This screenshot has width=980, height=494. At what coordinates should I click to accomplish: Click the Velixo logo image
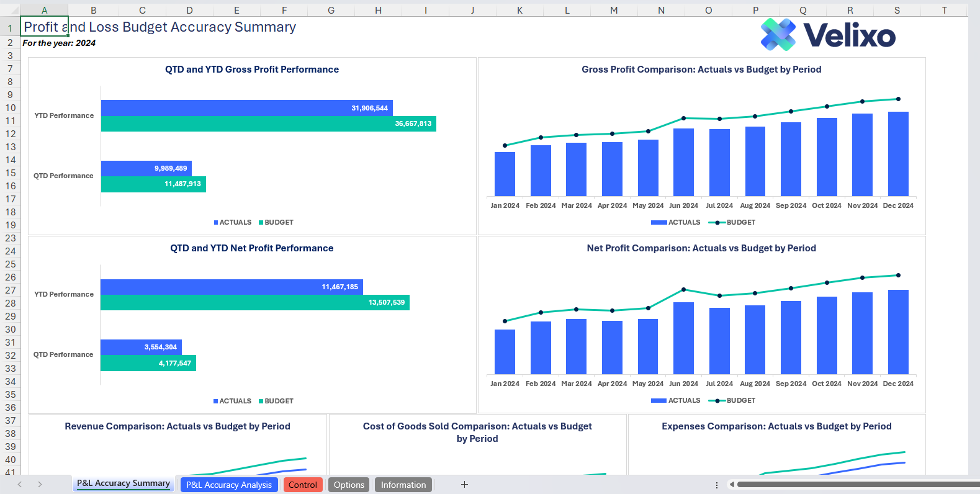[x=828, y=35]
